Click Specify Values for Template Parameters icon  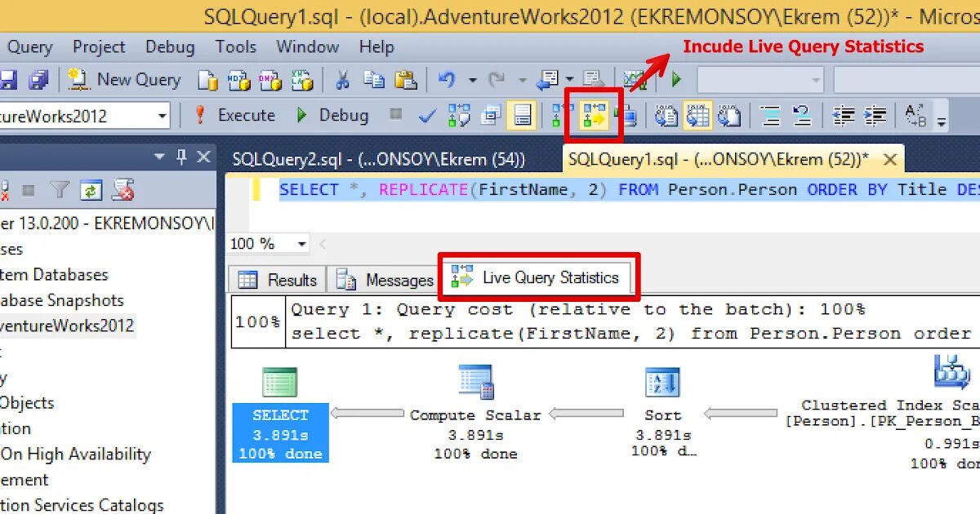(x=915, y=116)
